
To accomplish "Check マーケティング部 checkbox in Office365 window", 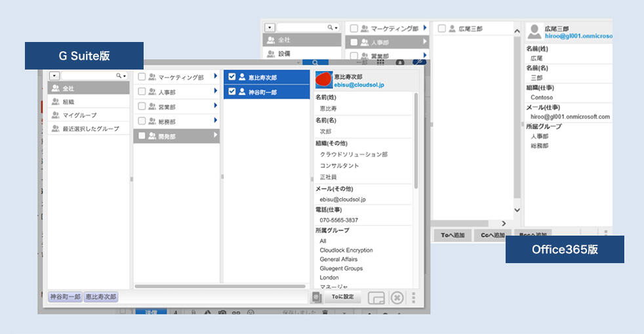I will (x=353, y=28).
